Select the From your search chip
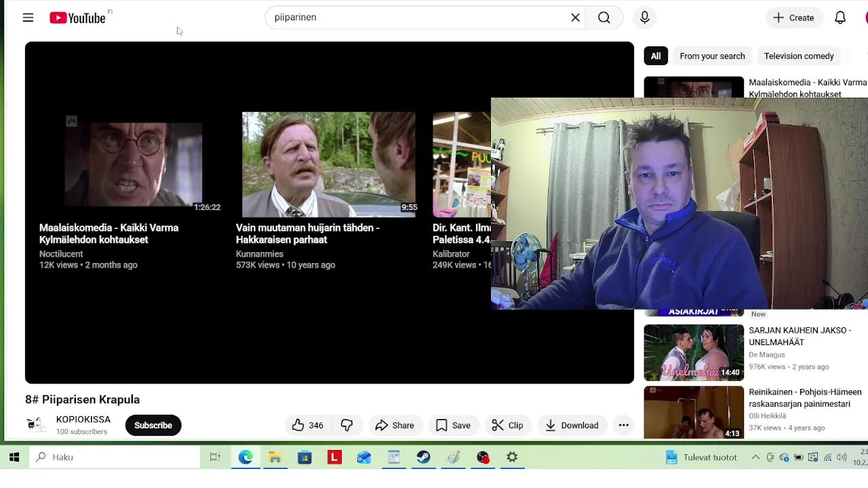This screenshot has width=868, height=488. pos(712,56)
